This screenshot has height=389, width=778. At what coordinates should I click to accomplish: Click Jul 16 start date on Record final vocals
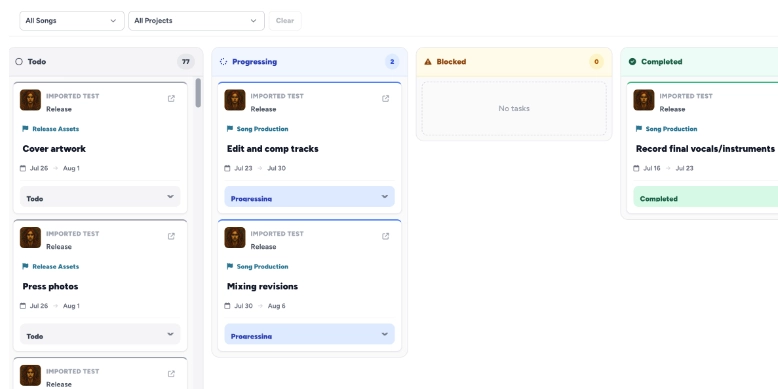click(652, 168)
